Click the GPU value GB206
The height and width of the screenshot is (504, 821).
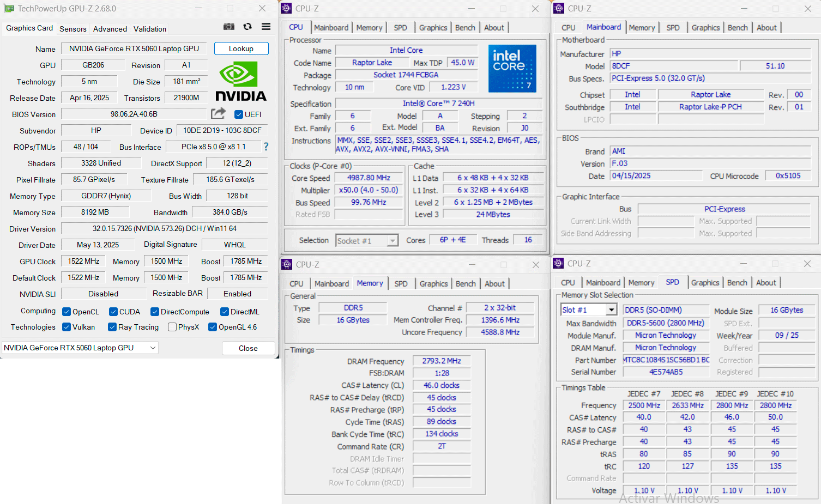pos(93,65)
